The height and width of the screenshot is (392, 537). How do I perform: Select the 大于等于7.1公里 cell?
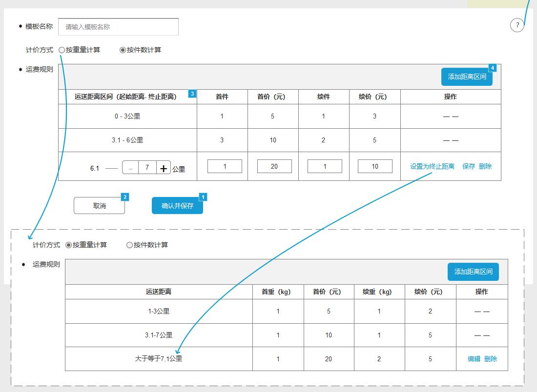pyautogui.click(x=159, y=359)
